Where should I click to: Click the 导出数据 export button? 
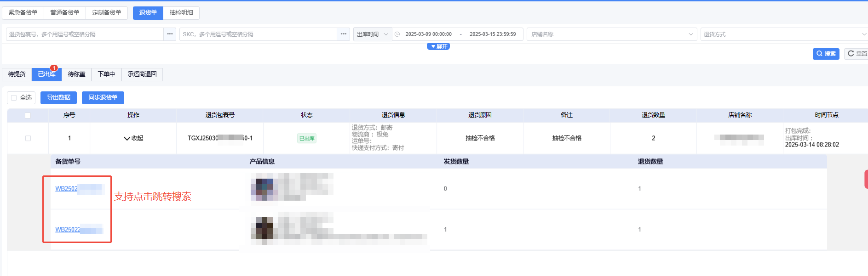coord(58,97)
